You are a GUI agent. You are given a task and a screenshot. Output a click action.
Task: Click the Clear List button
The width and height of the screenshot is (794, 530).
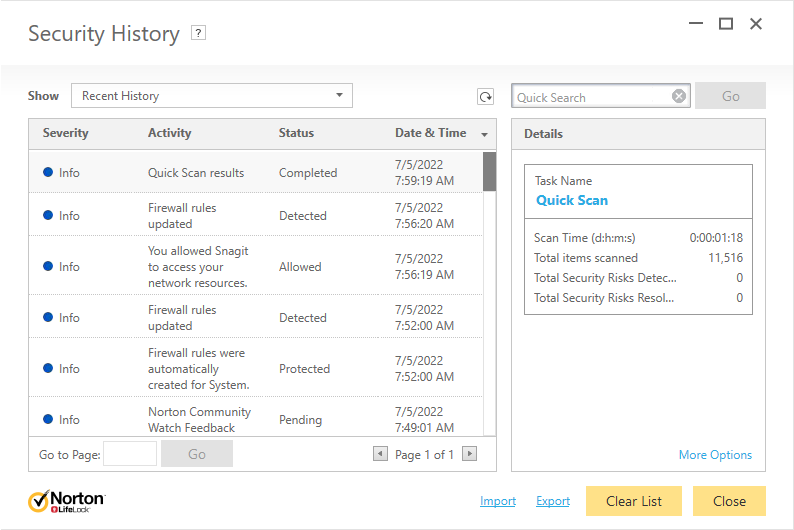[635, 501]
